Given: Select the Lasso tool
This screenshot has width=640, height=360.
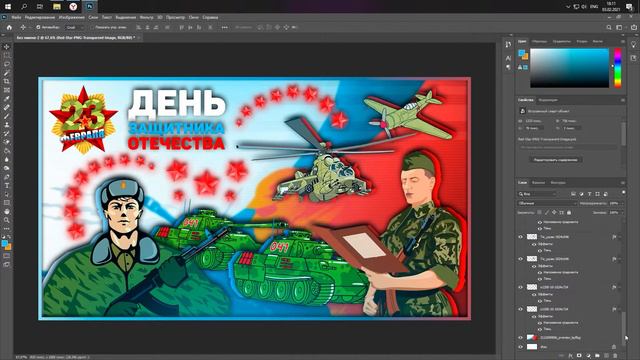Looking at the screenshot, I should pyautogui.click(x=7, y=64).
